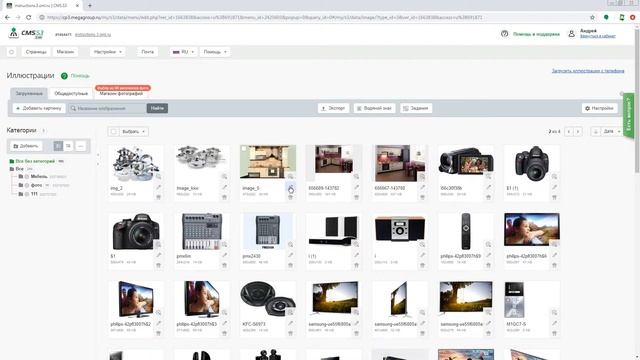640x360 pixels.
Task: Click magnifier icon on M10C7-S image
Action: point(554,313)
